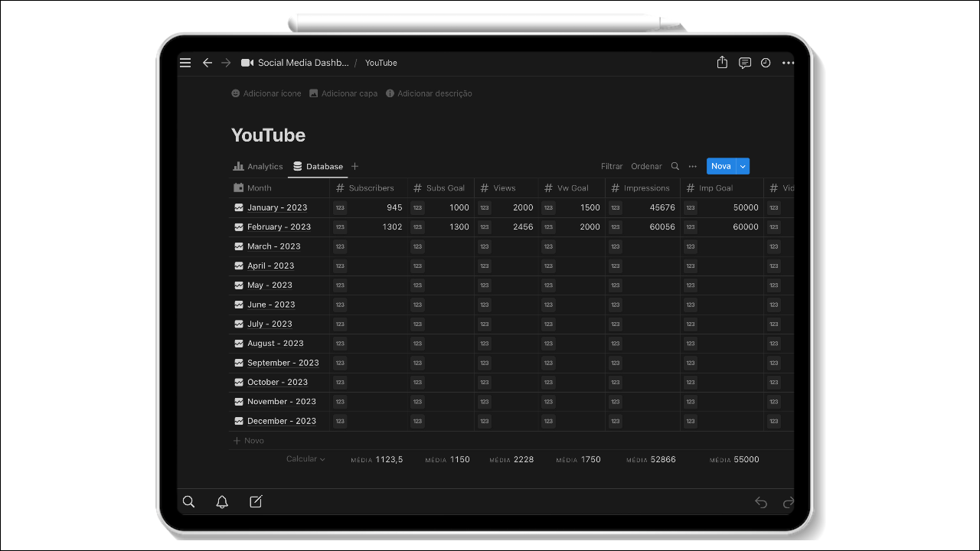
Task: Open the February - 2023 row
Action: [279, 227]
